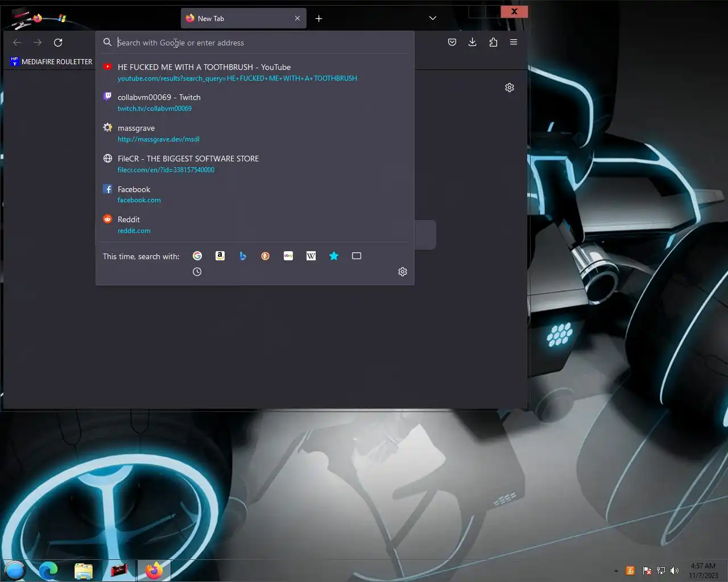Screen dimensions: 728x582
Task: Click the magnifier icon in address bar
Action: click(x=107, y=43)
